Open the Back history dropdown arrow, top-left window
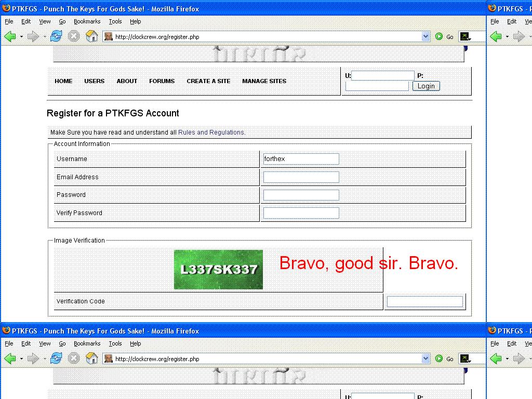The width and height of the screenshot is (532, 399). [x=21, y=37]
